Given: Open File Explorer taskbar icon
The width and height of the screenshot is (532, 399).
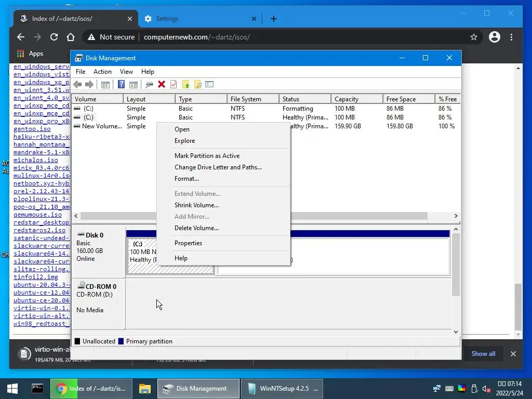Looking at the screenshot, I should point(145,389).
